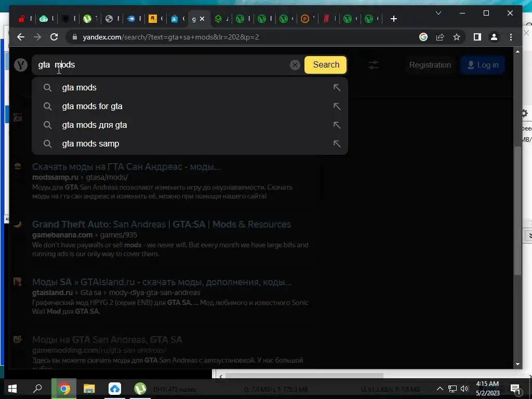This screenshot has height=399, width=532.
Task: Clear the search query with X
Action: click(x=295, y=65)
